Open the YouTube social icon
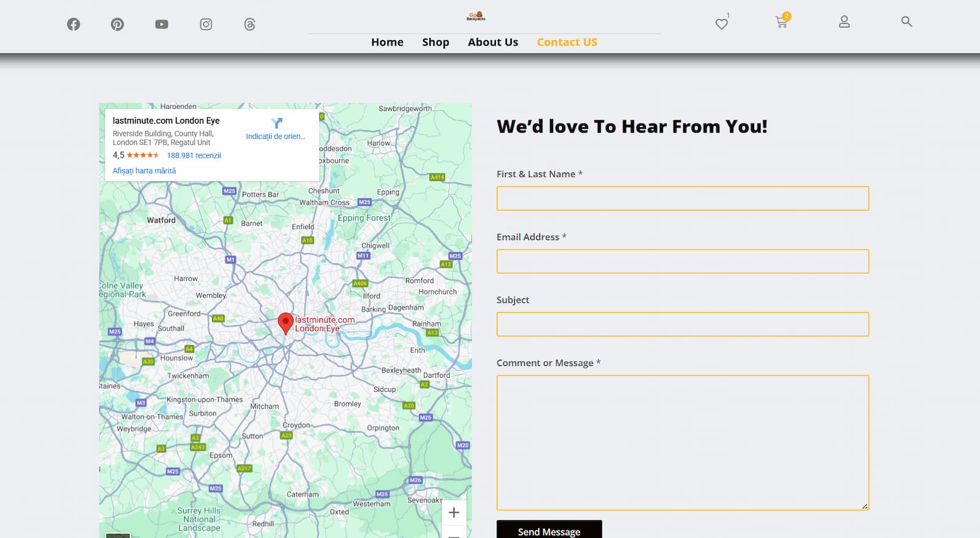This screenshot has width=980, height=538. pyautogui.click(x=162, y=25)
